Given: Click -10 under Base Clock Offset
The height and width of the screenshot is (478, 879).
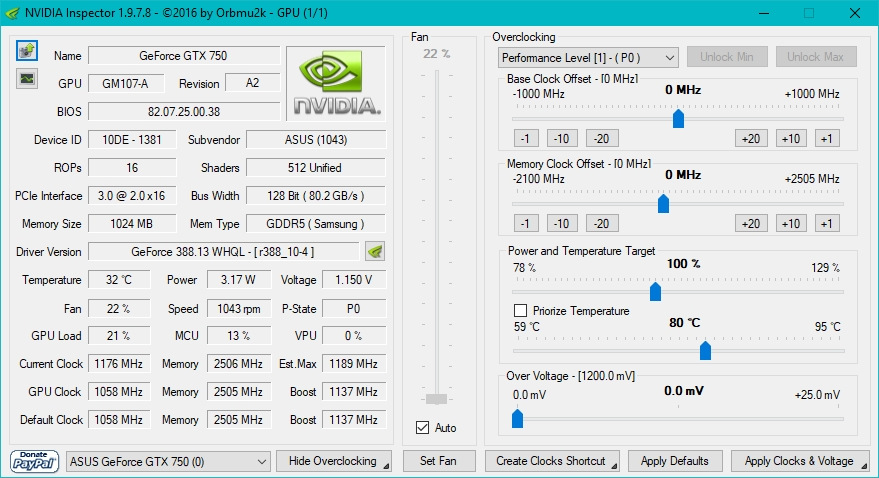Looking at the screenshot, I should click(562, 138).
